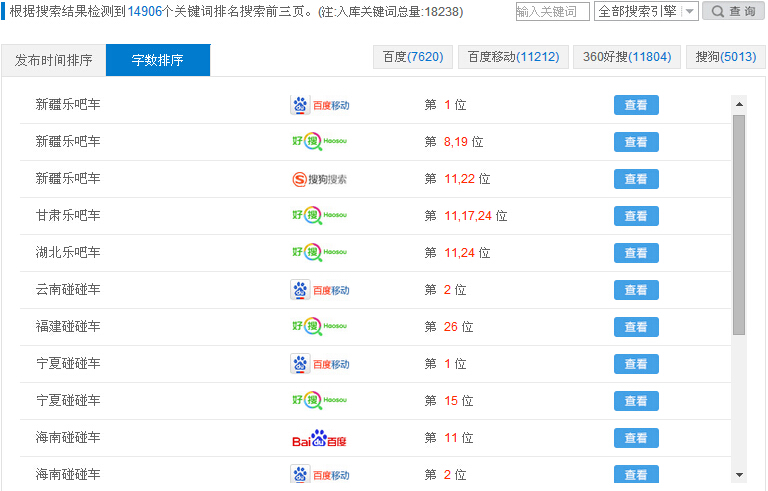Click 查看 for 云南碰碰车
This screenshot has width=768, height=491.
click(x=636, y=290)
